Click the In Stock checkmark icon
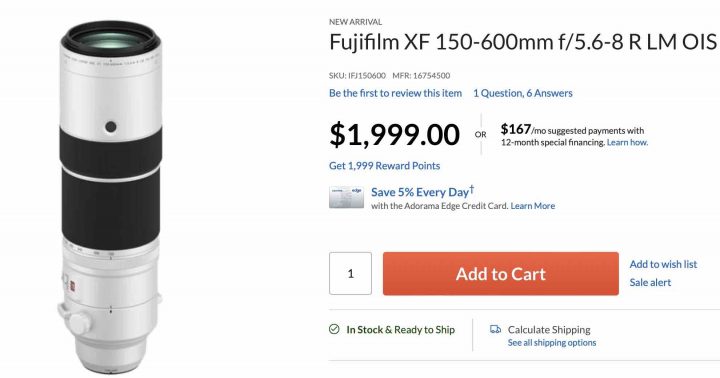Viewport: 720px width, 378px height. click(334, 329)
